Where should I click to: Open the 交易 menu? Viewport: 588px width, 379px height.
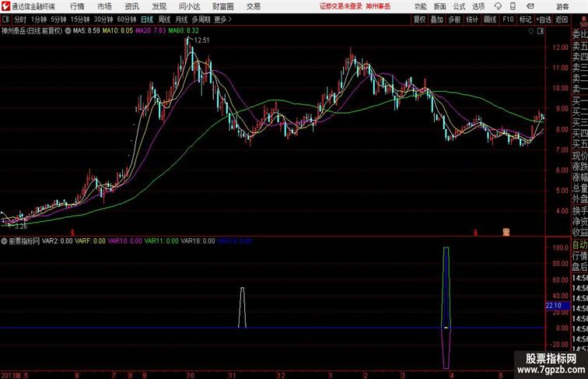point(253,6)
